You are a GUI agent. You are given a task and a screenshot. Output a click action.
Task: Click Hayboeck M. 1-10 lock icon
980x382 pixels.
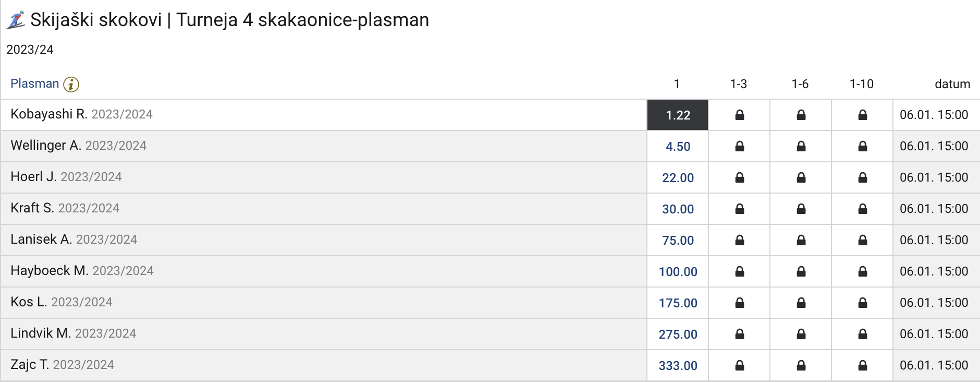click(x=862, y=271)
